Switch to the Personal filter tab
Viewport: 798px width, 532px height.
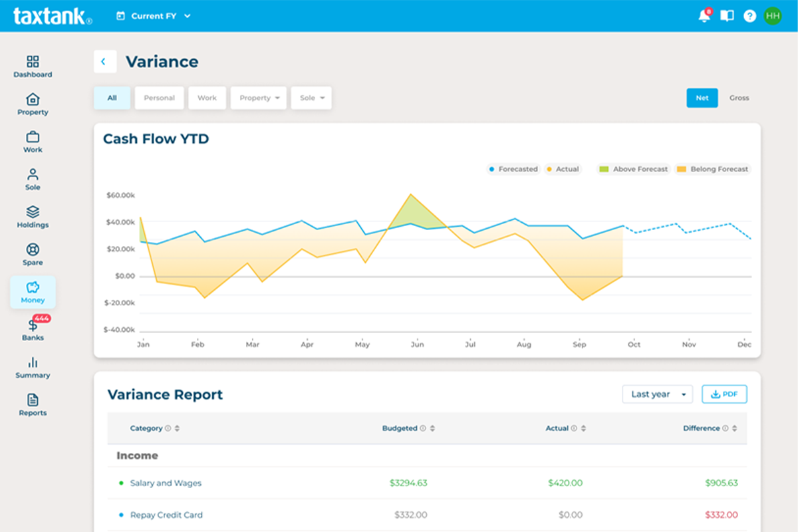point(159,97)
